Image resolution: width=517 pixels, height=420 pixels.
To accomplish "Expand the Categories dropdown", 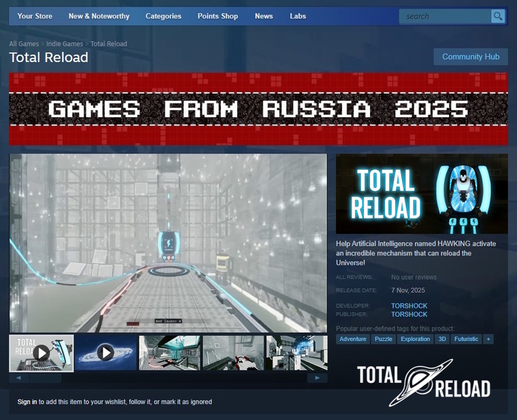I will coord(163,16).
